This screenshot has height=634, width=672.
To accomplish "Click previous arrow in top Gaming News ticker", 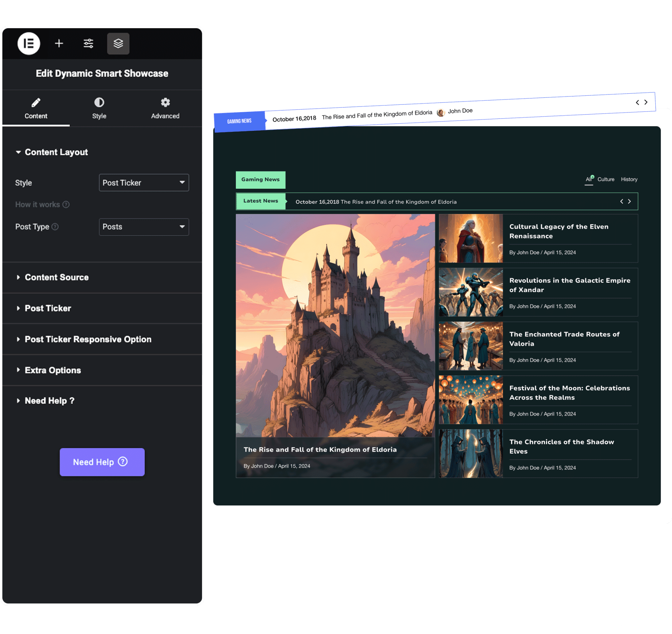I will (637, 102).
